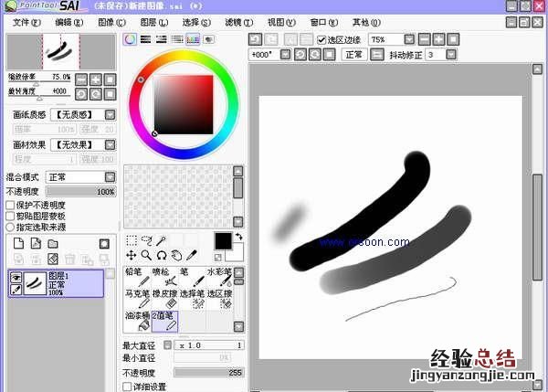Click the black foreground color swatch

223,241
